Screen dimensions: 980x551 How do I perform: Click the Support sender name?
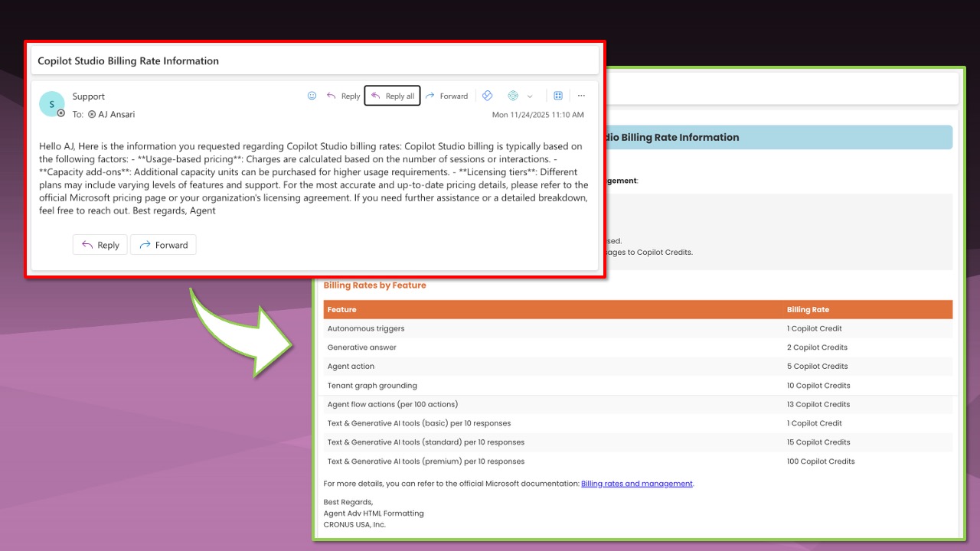89,96
